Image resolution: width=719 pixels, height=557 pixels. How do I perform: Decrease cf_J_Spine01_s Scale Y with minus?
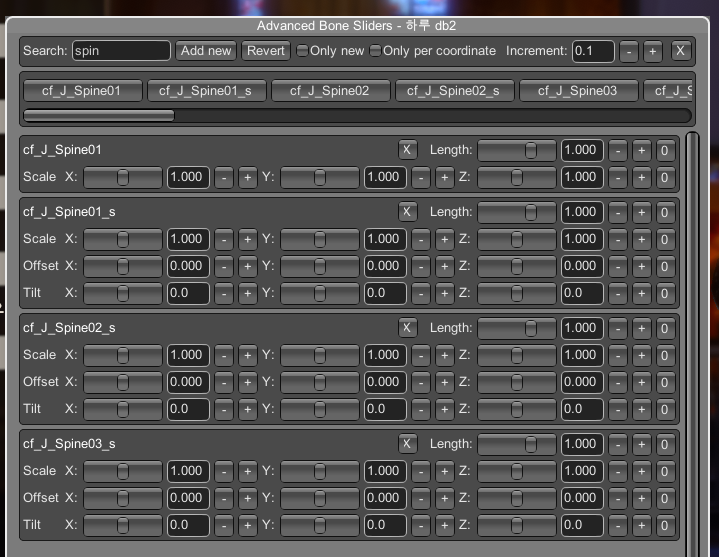pos(421,239)
